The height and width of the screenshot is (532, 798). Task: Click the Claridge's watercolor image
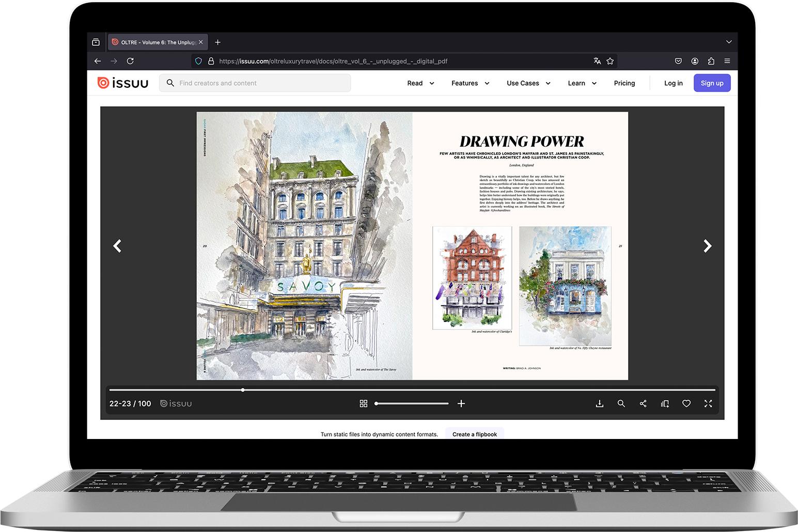tap(472, 278)
